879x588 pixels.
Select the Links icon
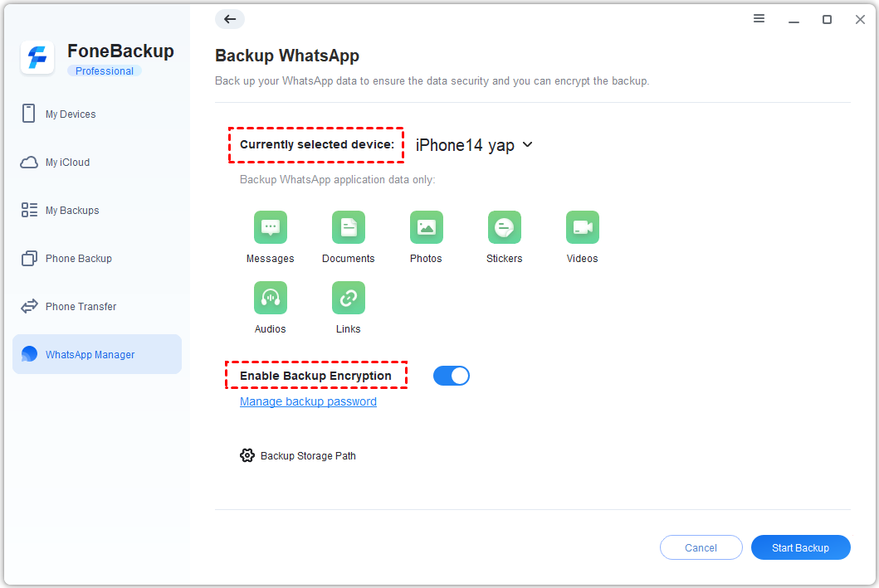click(348, 298)
